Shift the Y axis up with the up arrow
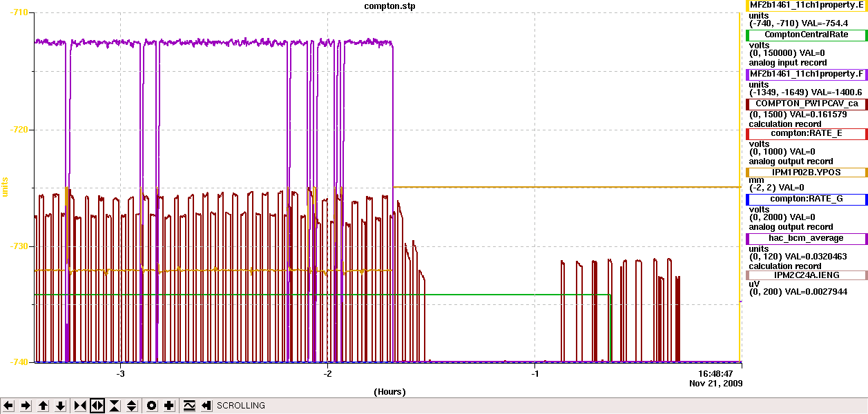The width and height of the screenshot is (868, 414). (x=44, y=406)
